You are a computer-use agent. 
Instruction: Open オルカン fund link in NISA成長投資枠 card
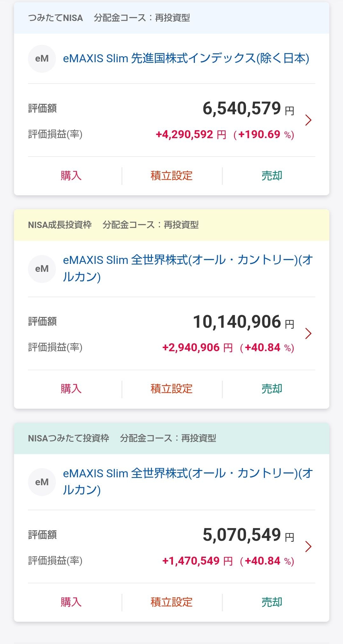tap(188, 268)
